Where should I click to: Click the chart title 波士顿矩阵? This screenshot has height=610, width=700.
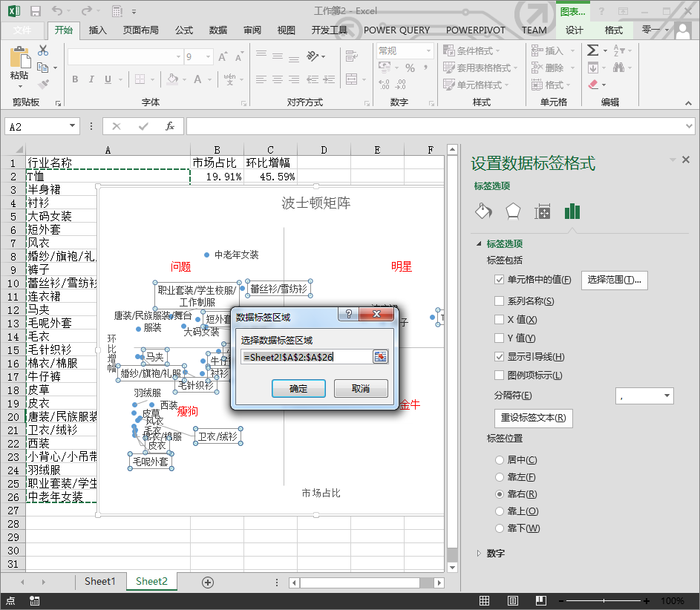click(315, 203)
